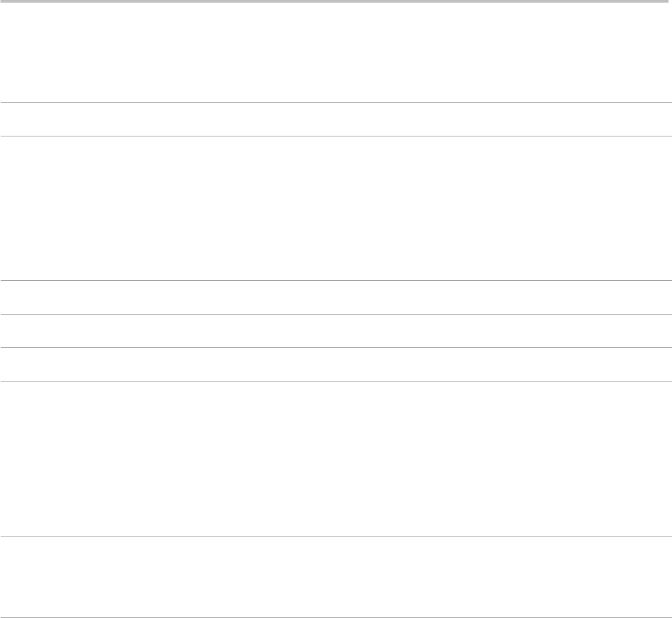Image resolution: width=672 pixels, height=618 pixels.
Task: Click the second horizontal divider line
Action: coord(336,136)
